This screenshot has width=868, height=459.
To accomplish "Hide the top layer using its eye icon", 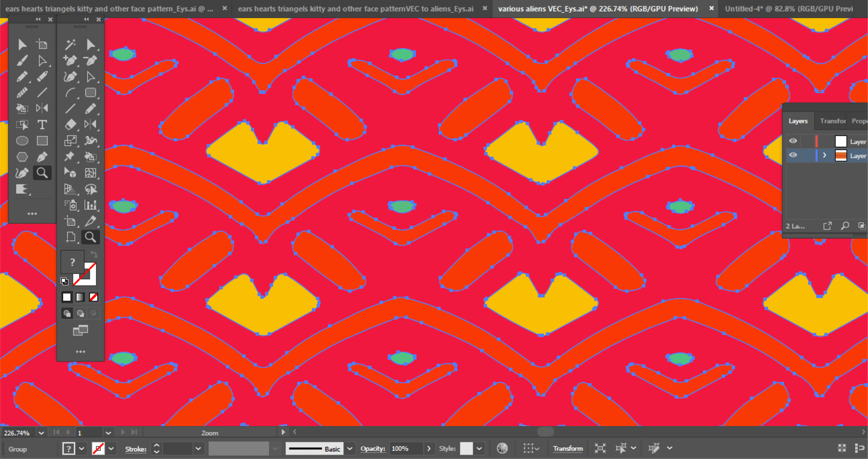I will (793, 141).
